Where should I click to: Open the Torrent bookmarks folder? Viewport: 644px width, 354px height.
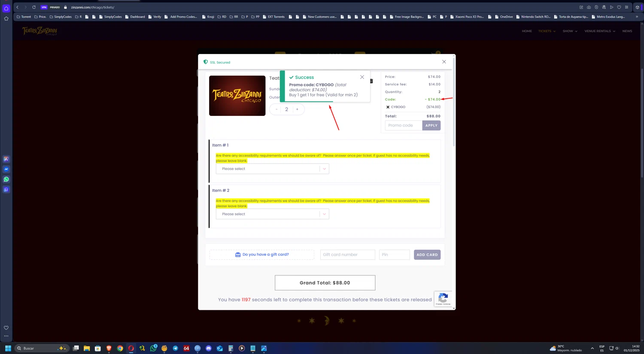24,17
